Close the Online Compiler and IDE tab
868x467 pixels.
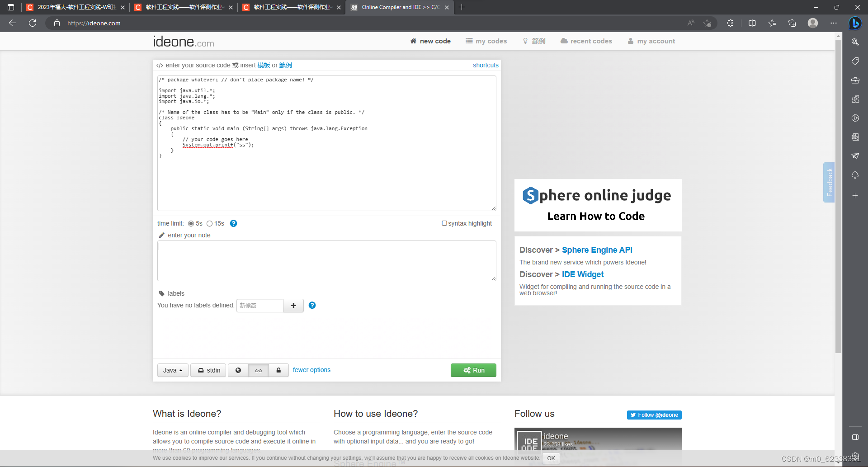click(447, 7)
